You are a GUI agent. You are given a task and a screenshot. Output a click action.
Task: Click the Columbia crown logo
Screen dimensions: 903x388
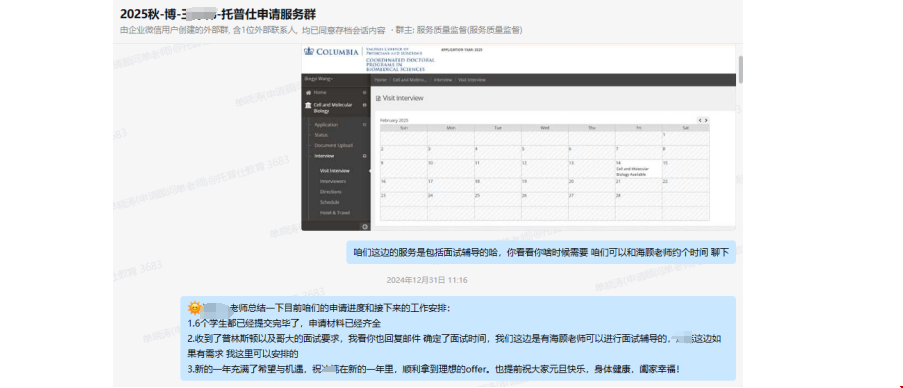pyautogui.click(x=309, y=52)
